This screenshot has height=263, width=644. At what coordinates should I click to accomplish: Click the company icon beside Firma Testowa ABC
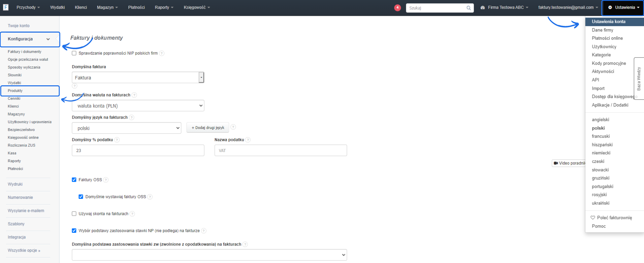click(483, 7)
